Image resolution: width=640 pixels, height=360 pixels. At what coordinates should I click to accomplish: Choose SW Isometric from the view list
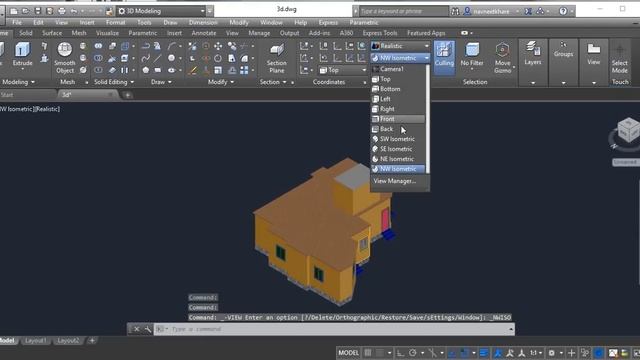click(x=398, y=139)
